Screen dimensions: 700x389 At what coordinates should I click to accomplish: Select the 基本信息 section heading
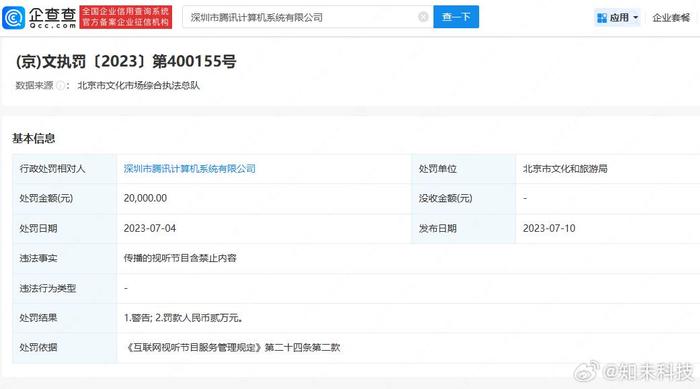tap(33, 138)
